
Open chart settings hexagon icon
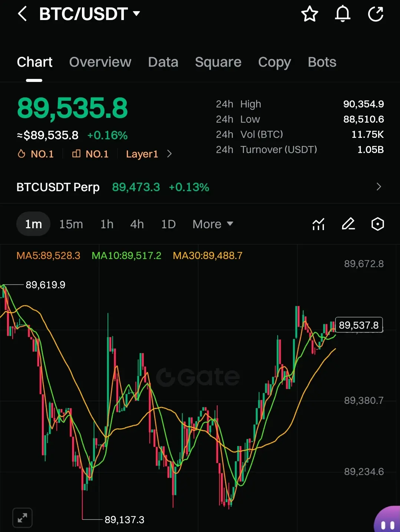377,224
